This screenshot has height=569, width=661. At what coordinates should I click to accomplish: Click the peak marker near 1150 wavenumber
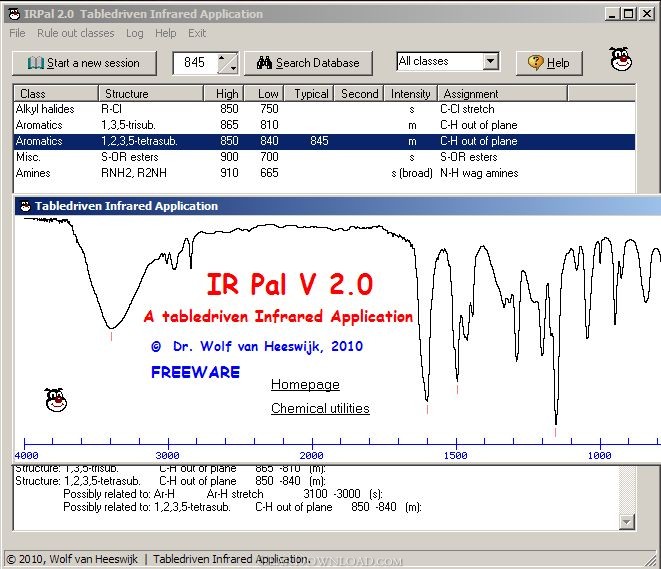pos(556,432)
